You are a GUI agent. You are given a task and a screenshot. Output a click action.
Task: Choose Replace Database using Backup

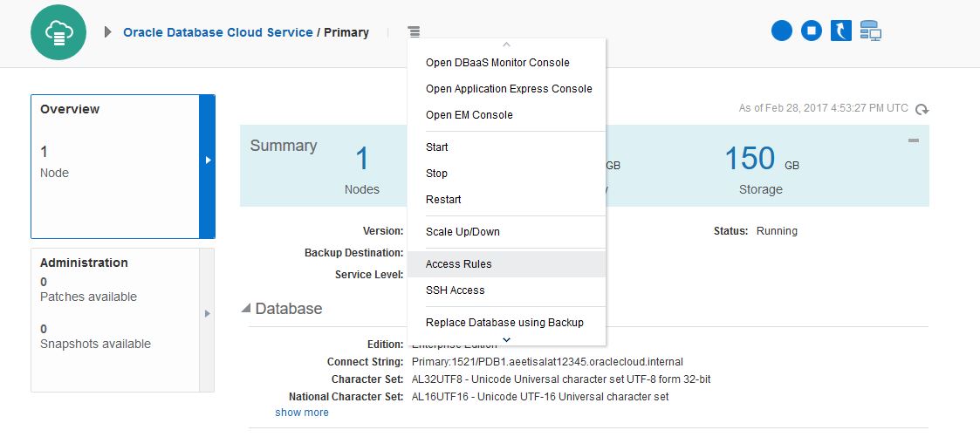(506, 323)
